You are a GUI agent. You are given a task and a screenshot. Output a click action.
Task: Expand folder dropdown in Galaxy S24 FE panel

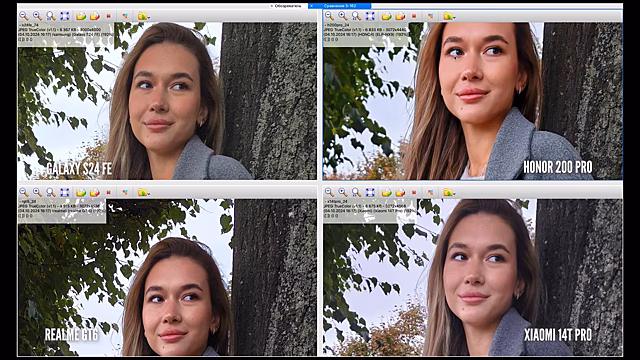pos(149,17)
